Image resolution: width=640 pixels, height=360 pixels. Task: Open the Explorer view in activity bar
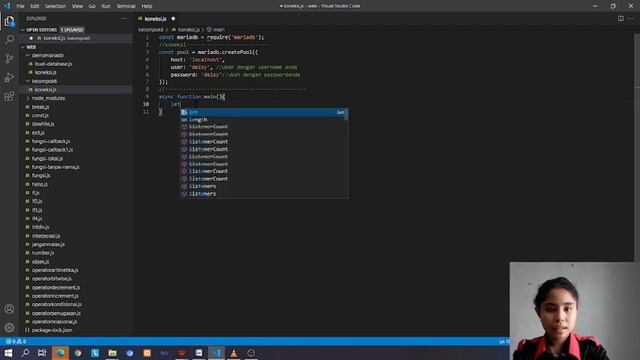[x=9, y=21]
